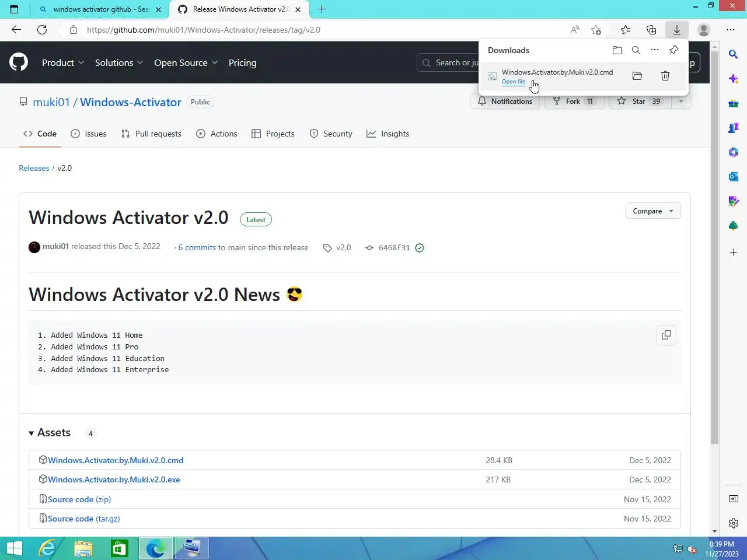Switch to windows activator github search tab
This screenshot has width=747, height=560.
pyautogui.click(x=100, y=9)
